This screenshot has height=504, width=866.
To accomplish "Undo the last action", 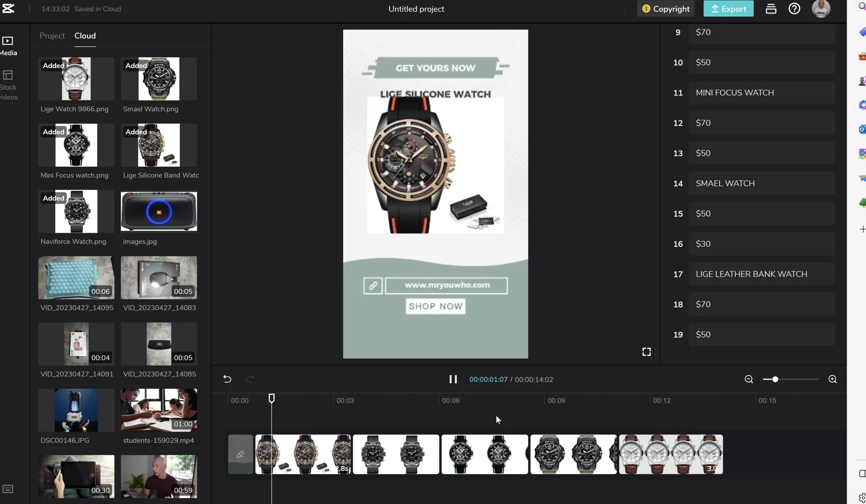I will [227, 379].
